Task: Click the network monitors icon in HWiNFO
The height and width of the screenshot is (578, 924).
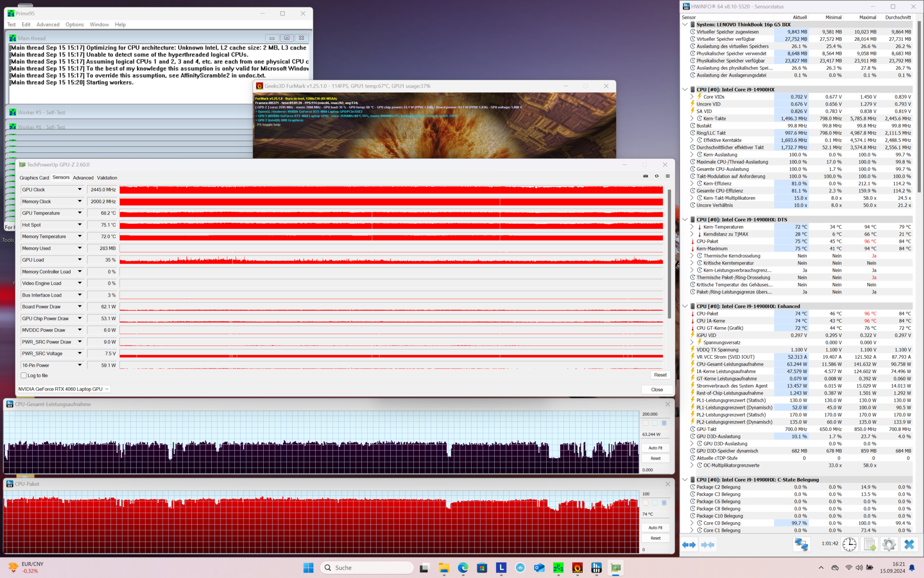Action: [801, 544]
